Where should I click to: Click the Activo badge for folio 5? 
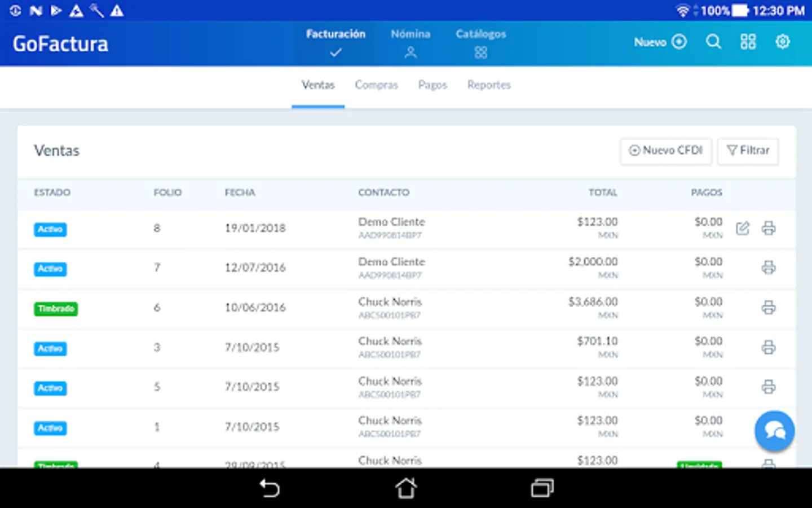coord(50,388)
